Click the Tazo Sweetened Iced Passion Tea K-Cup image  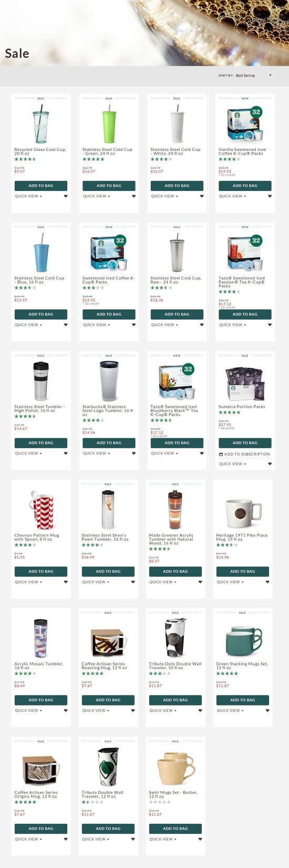245,252
